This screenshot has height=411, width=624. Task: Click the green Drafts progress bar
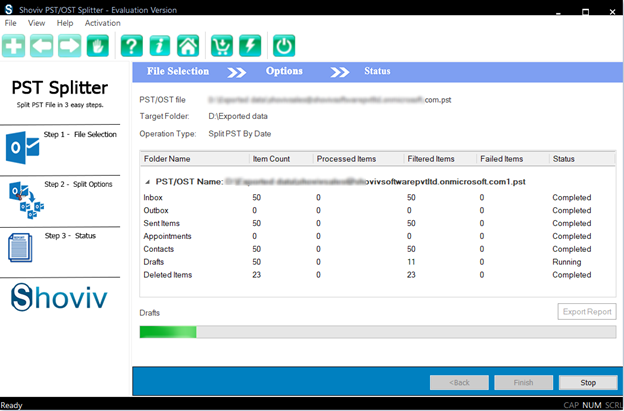pyautogui.click(x=378, y=332)
